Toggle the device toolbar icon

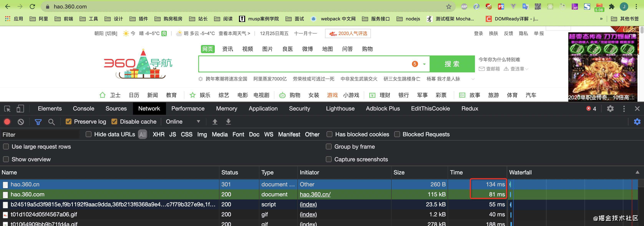20,109
